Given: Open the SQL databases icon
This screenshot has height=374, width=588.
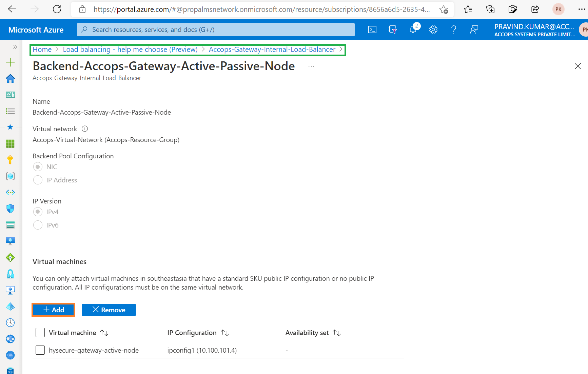Looking at the screenshot, I should (11, 371).
